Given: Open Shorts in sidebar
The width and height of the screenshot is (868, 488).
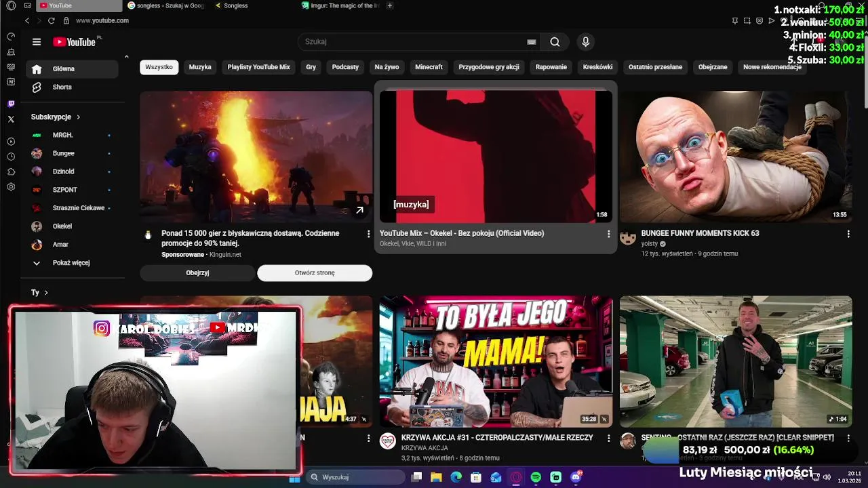Looking at the screenshot, I should point(73,87).
